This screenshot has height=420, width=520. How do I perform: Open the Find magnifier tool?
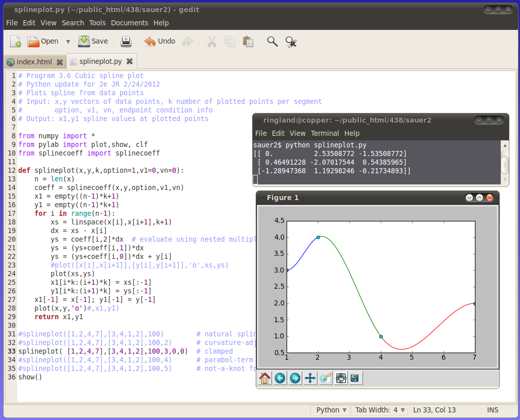pyautogui.click(x=272, y=42)
